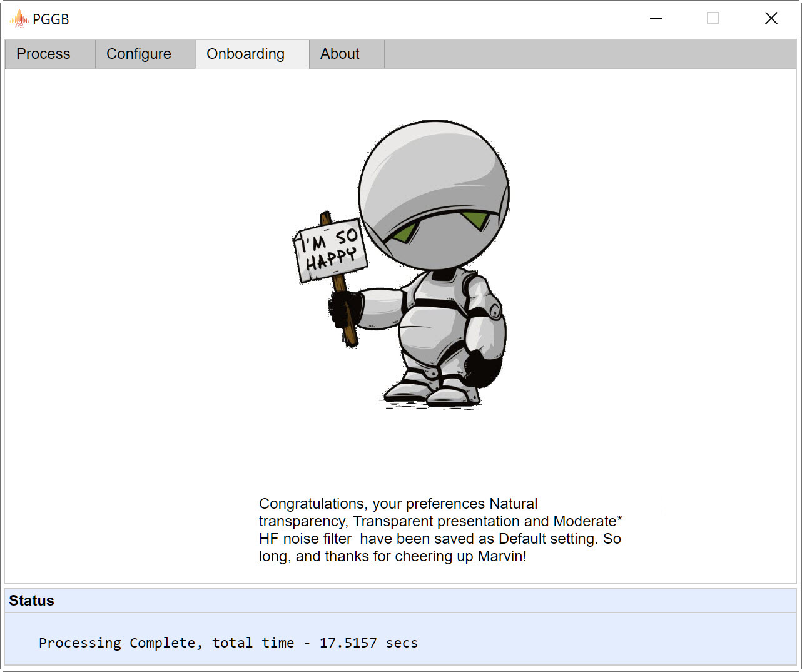The image size is (802, 672).
Task: Click the "Processing Complete" status line
Action: [x=228, y=643]
